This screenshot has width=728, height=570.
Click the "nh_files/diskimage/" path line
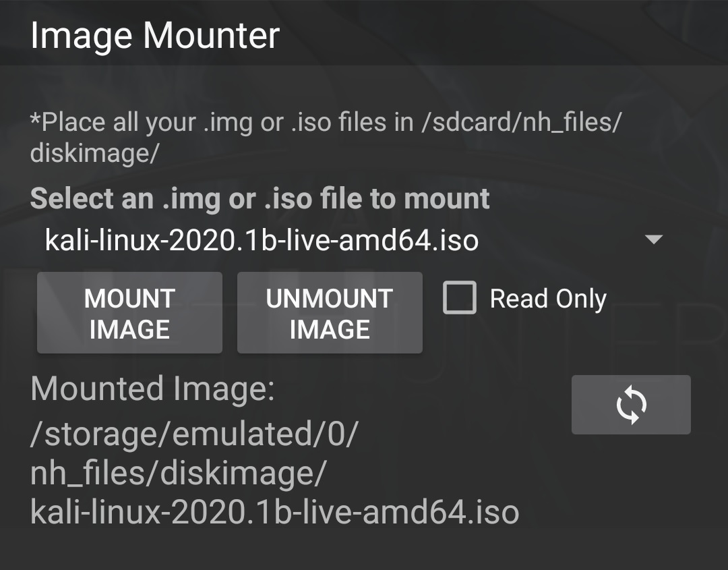click(x=178, y=474)
